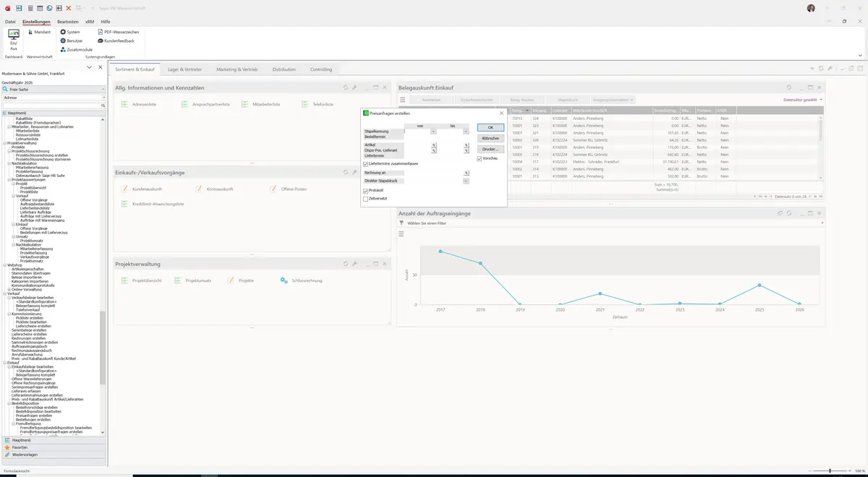Open the Schlussrechnung tile
Screen dimensions: 868x477
[301, 280]
